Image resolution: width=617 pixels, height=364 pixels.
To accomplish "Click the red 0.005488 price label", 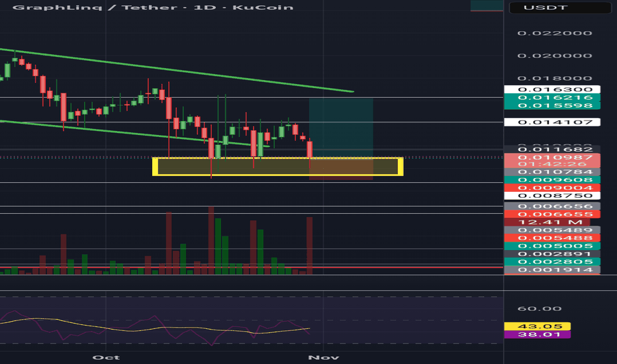I will click(x=552, y=238).
